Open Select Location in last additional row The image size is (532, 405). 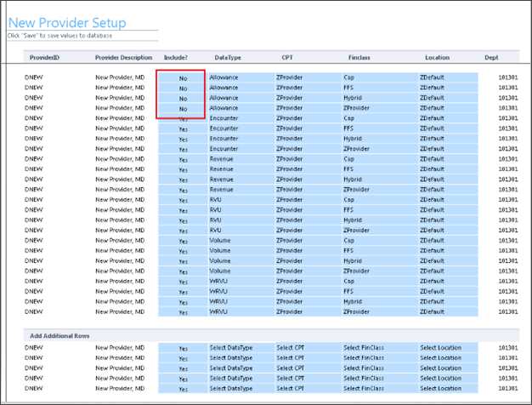[x=446, y=389]
